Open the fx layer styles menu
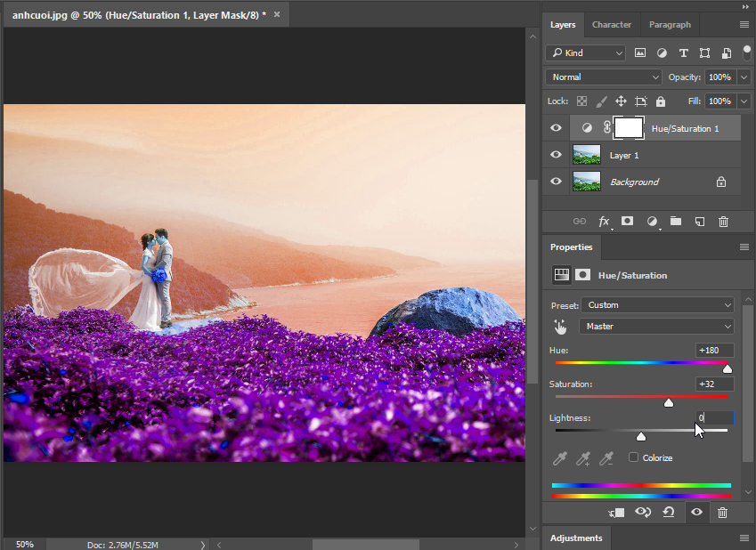This screenshot has width=756, height=550. (x=604, y=222)
